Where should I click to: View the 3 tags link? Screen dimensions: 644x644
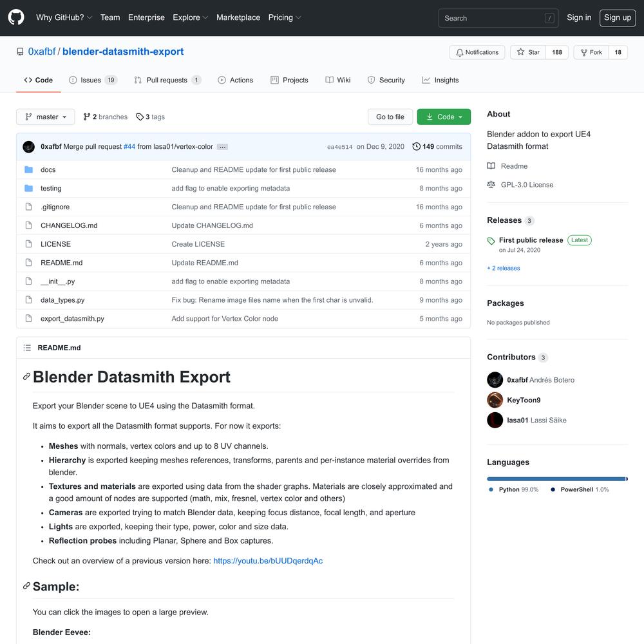(150, 117)
